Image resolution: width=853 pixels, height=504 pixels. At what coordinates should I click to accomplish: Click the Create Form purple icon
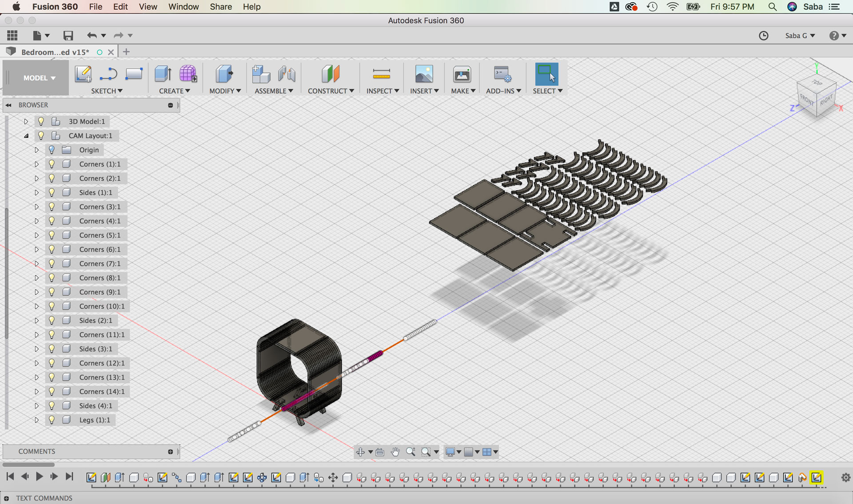pos(188,74)
